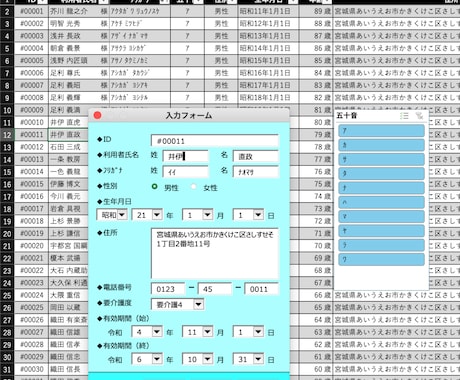Filter by ナ in the 五十音 slicer

tap(381, 188)
